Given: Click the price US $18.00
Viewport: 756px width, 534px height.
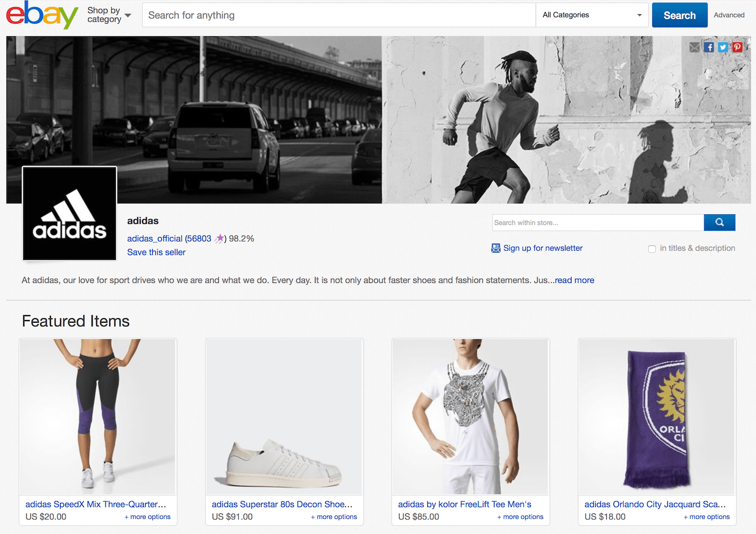Looking at the screenshot, I should pos(605,517).
